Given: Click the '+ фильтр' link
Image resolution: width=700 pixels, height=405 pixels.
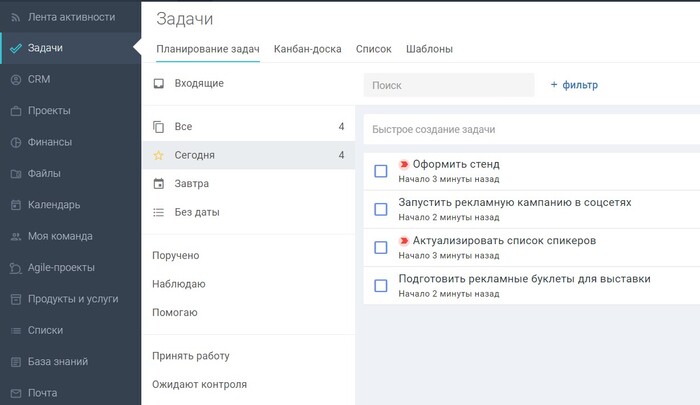Looking at the screenshot, I should pyautogui.click(x=574, y=85).
